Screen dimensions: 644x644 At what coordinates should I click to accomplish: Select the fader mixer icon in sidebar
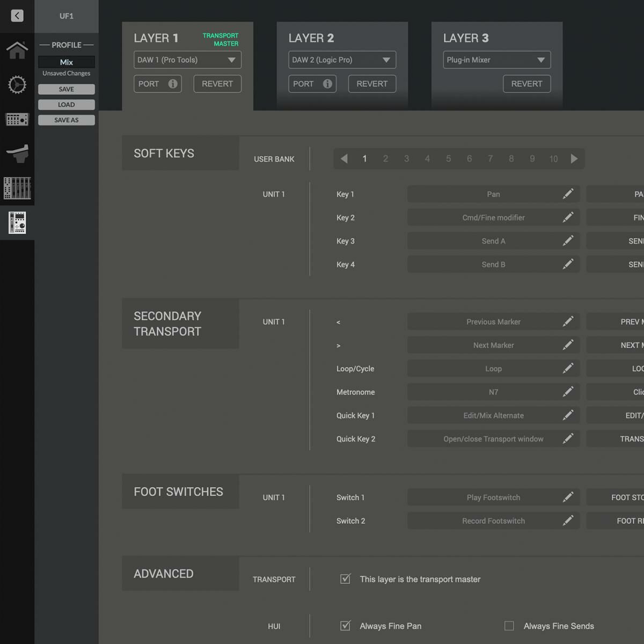click(17, 188)
